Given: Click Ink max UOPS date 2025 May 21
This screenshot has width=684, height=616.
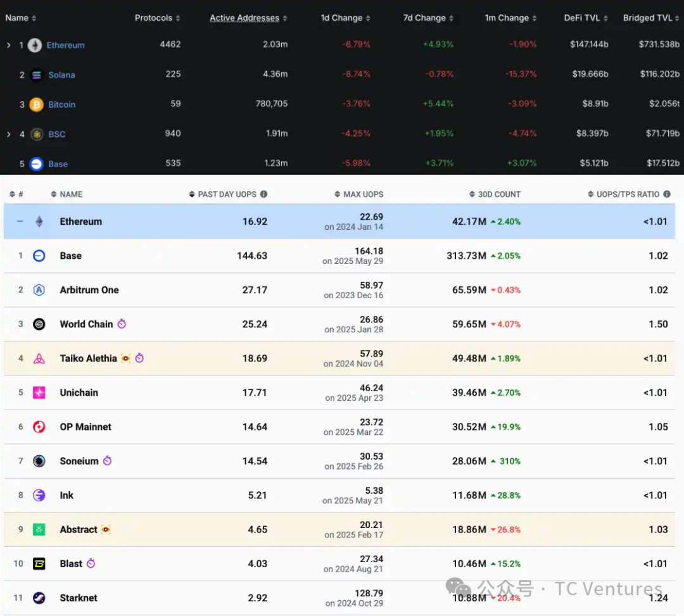Looking at the screenshot, I should (353, 501).
